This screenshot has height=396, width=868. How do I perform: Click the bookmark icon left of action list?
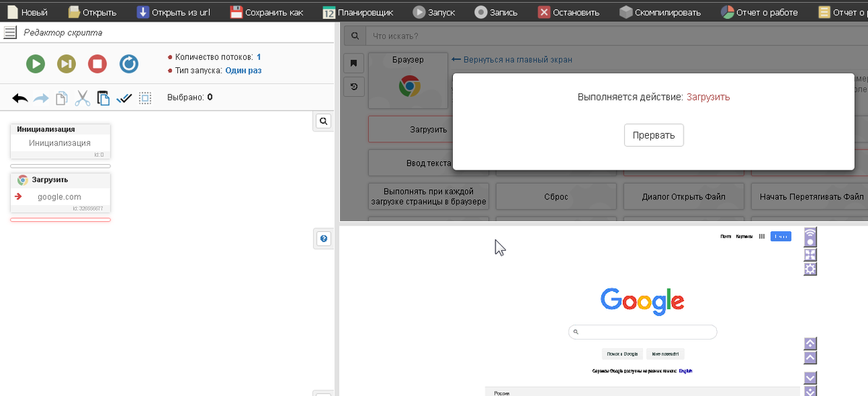(354, 63)
